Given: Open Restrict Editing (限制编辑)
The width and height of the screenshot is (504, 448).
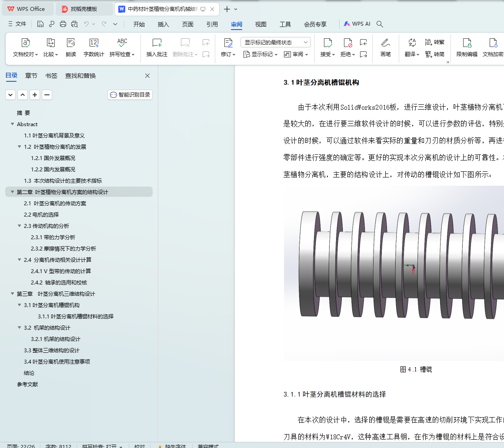Looking at the screenshot, I should pos(467,47).
